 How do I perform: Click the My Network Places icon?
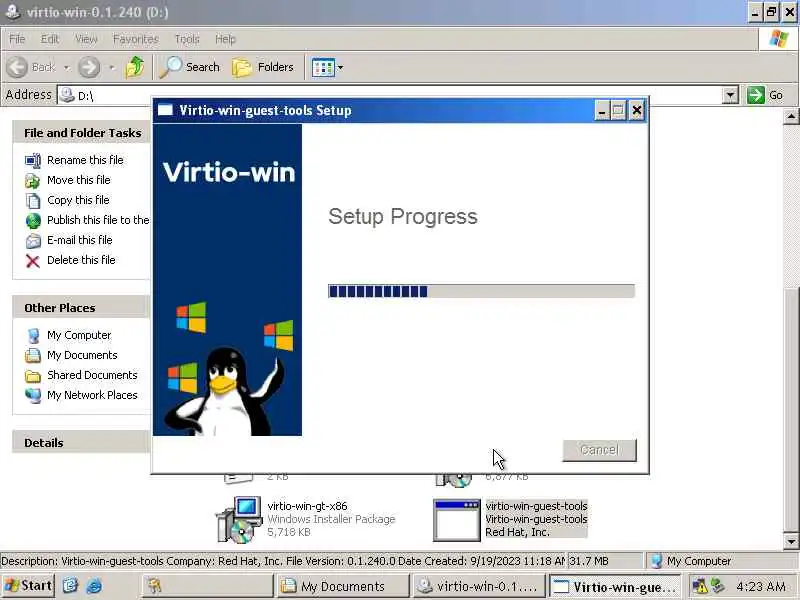[33, 396]
